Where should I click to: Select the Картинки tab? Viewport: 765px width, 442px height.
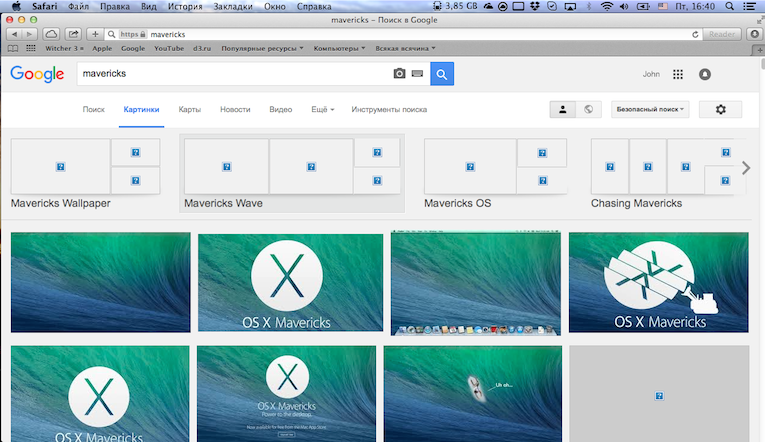tap(141, 109)
